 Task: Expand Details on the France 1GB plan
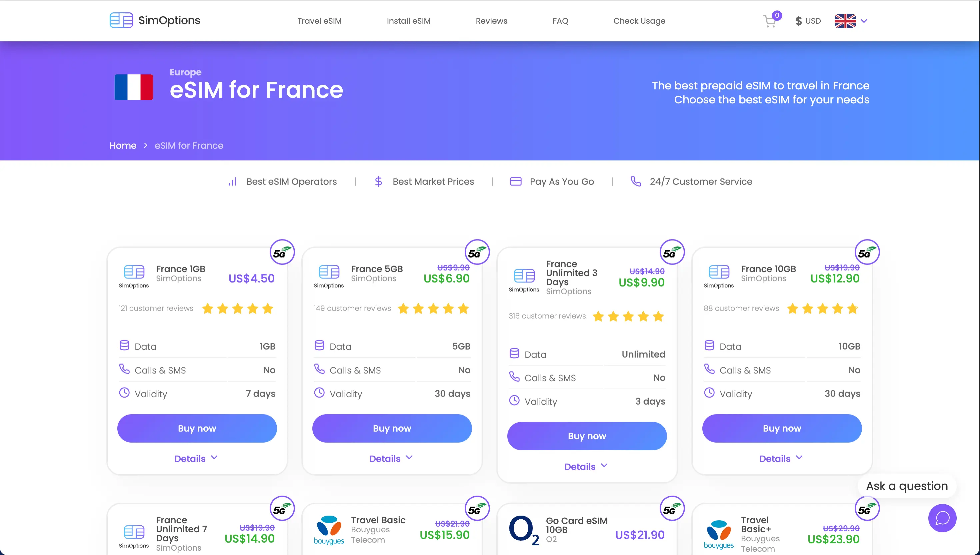pos(197,458)
